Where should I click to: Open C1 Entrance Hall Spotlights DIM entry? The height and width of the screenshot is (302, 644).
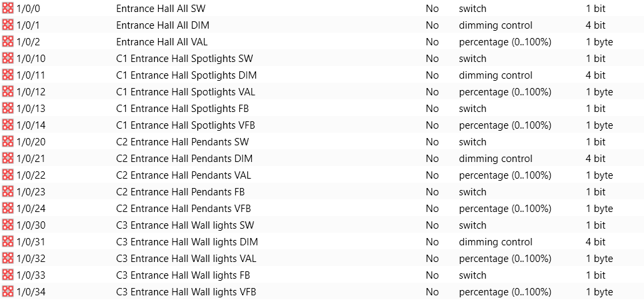[187, 75]
